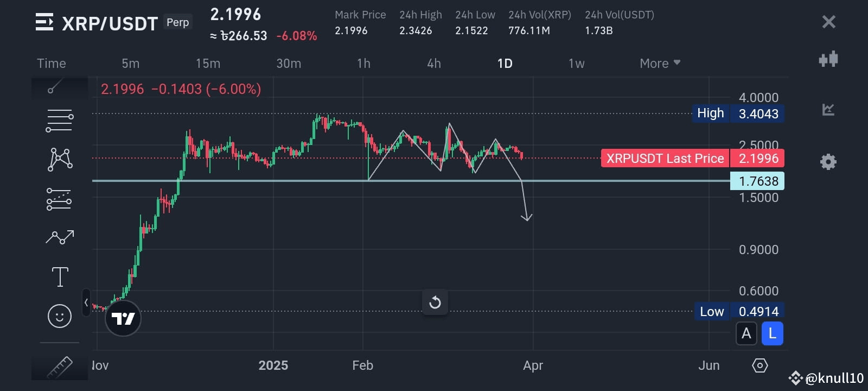Viewport: 868px width, 391px height.
Task: Open chart settings gear icon
Action: coord(828,162)
